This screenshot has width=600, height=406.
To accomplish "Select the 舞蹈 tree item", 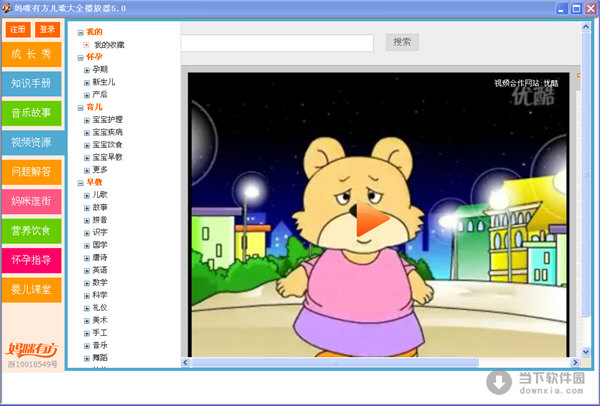I will 100,358.
